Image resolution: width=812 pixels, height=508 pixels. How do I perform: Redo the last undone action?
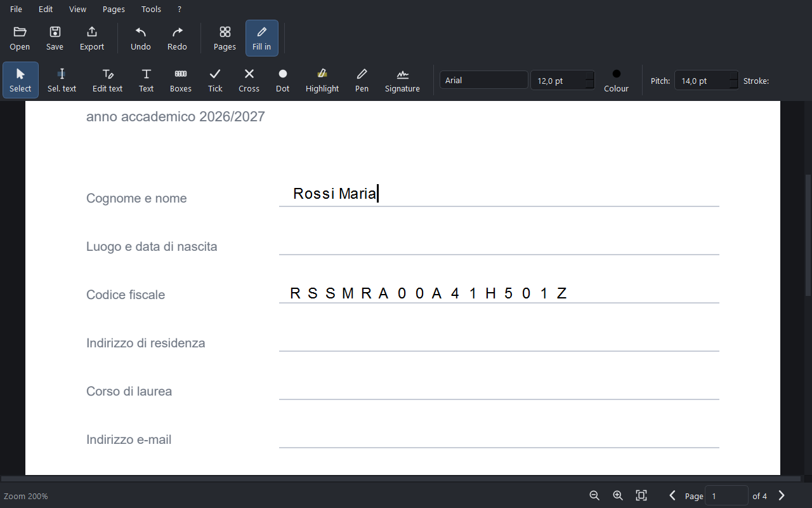click(177, 38)
